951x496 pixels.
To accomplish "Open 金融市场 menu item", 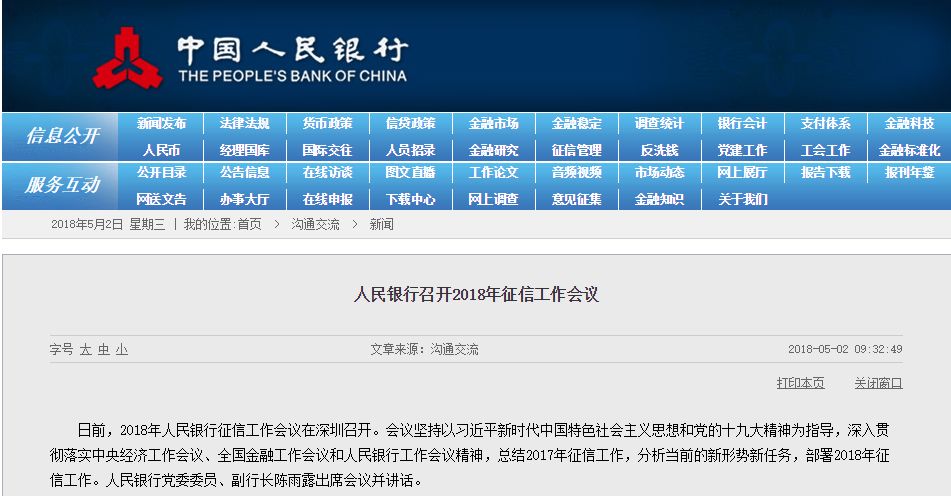I will (x=494, y=124).
